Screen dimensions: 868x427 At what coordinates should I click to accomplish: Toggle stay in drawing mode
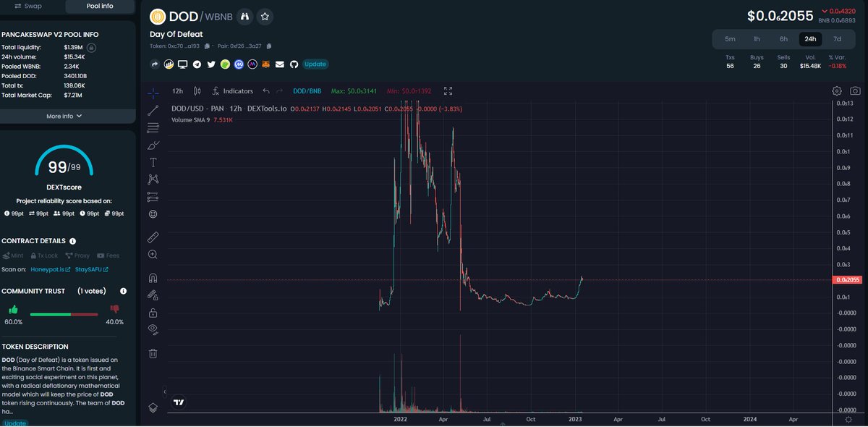[153, 295]
